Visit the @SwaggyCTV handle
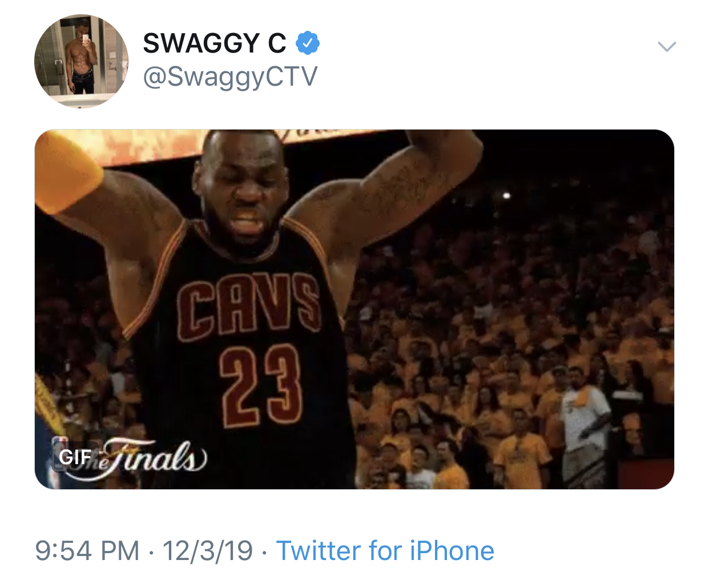709x588 pixels. pyautogui.click(x=230, y=76)
